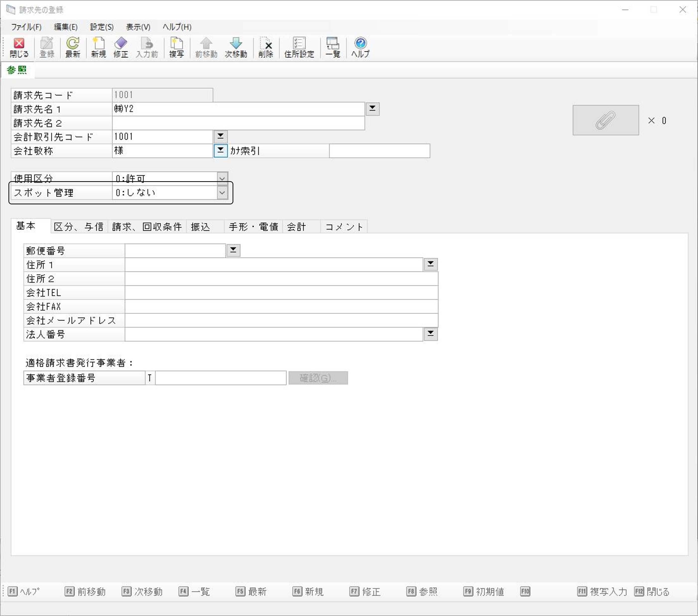This screenshot has height=616, width=698.
Task: Switch to the 請求、回収条件 tab
Action: tap(147, 226)
